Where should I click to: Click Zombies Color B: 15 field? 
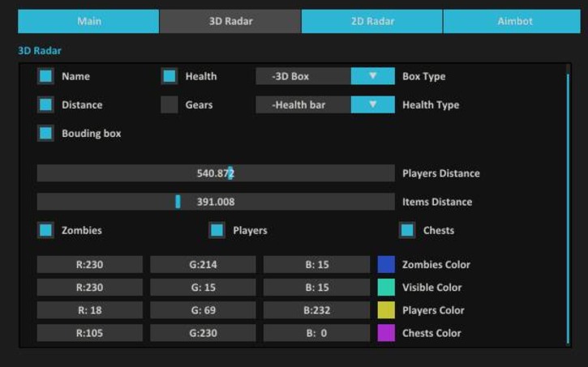316,264
